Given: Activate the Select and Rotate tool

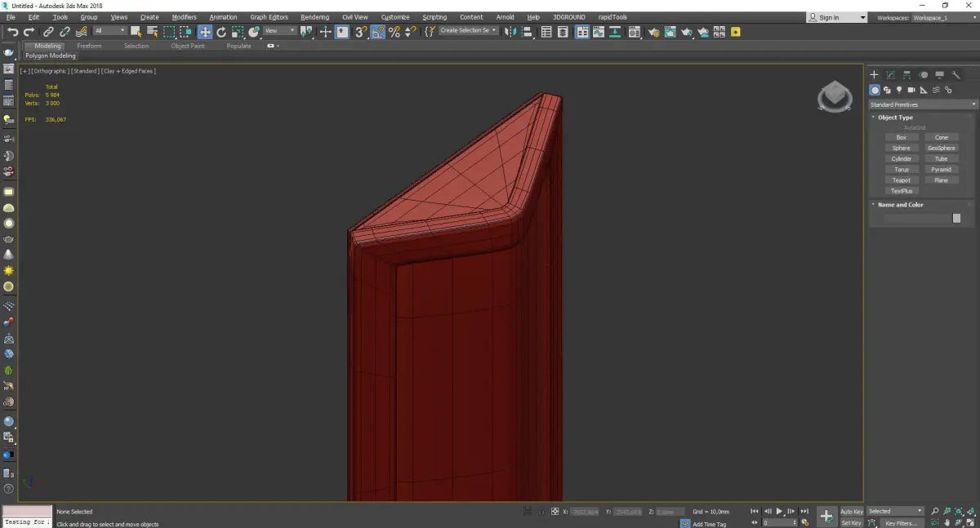Looking at the screenshot, I should (x=221, y=32).
